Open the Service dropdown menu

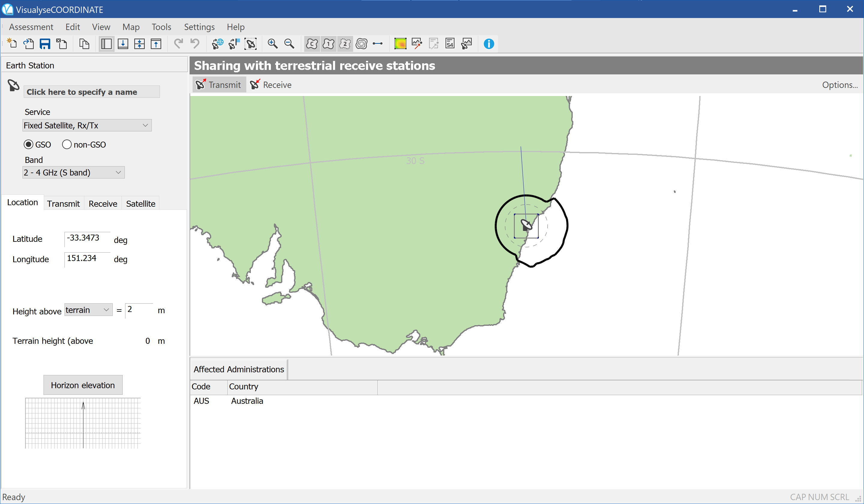click(86, 125)
